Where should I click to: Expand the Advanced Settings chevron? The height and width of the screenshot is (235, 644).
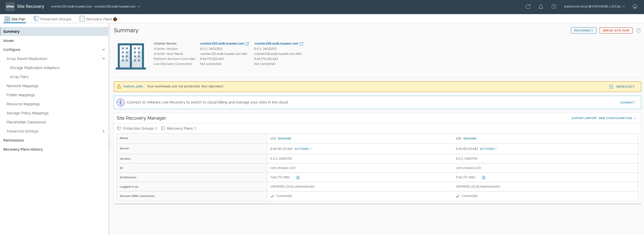tap(104, 131)
